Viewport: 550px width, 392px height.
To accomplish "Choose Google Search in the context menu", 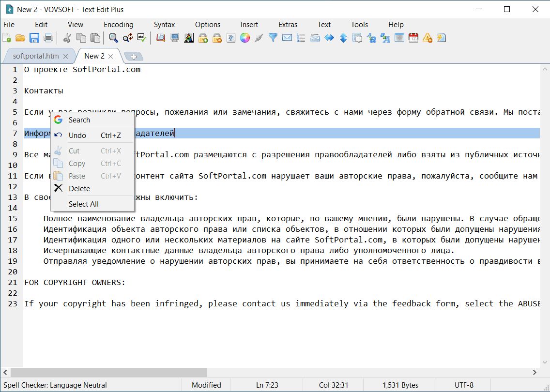I will [92, 120].
